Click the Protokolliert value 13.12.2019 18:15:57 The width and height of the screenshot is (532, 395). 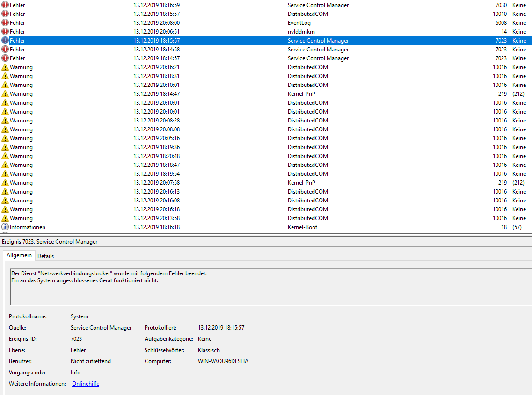[221, 328]
